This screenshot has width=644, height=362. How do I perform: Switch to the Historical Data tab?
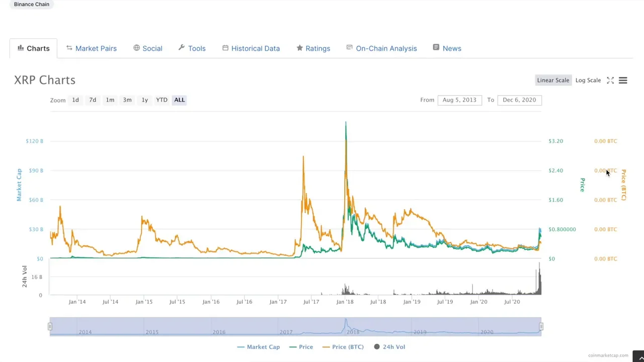(255, 48)
